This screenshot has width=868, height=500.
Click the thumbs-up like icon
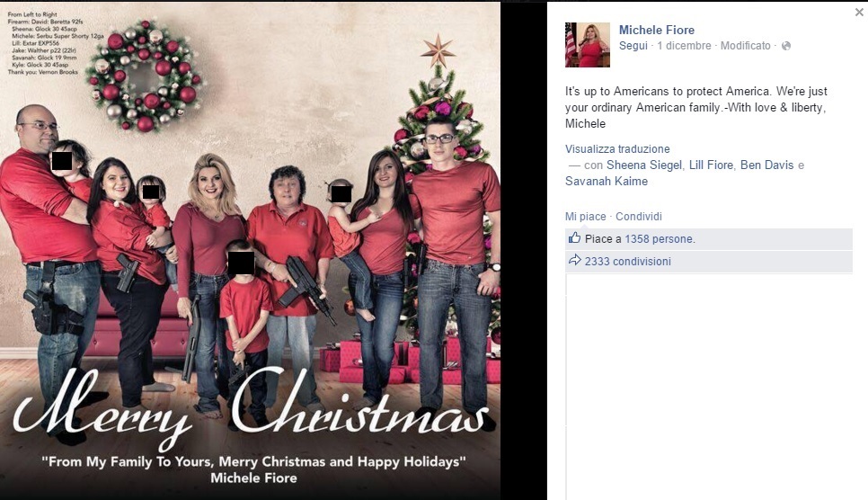tap(574, 238)
